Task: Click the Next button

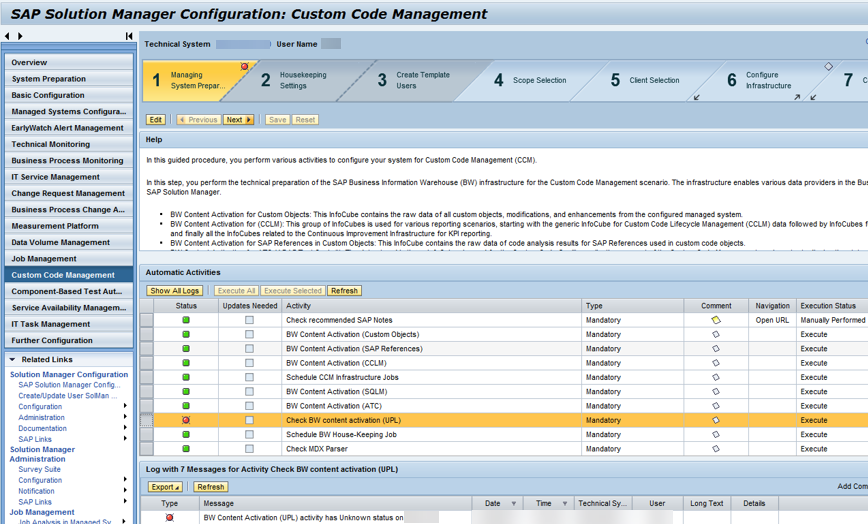Action: (x=239, y=120)
